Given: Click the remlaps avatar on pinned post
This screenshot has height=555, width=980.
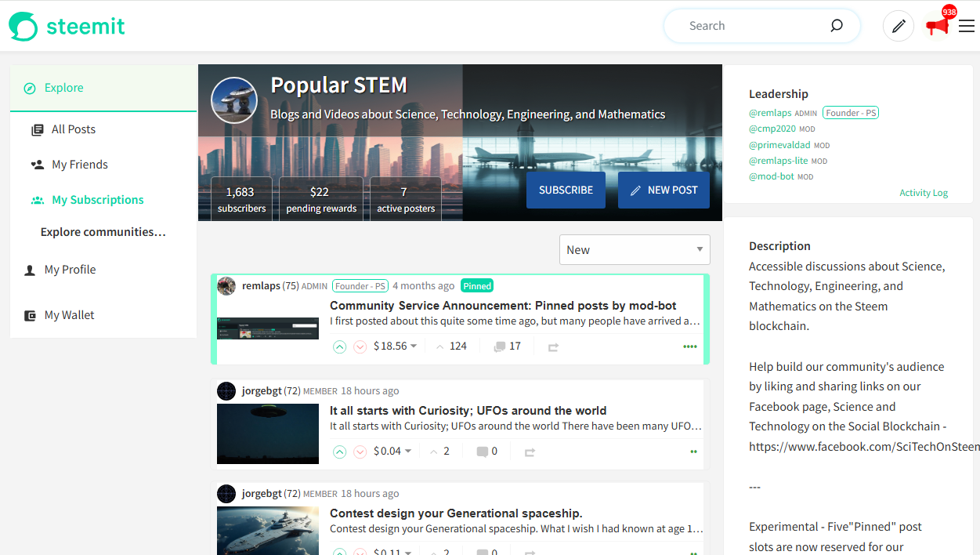Looking at the screenshot, I should click(226, 286).
